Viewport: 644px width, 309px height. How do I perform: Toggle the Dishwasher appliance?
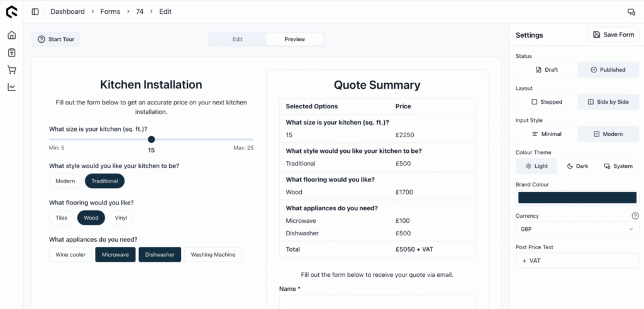160,255
